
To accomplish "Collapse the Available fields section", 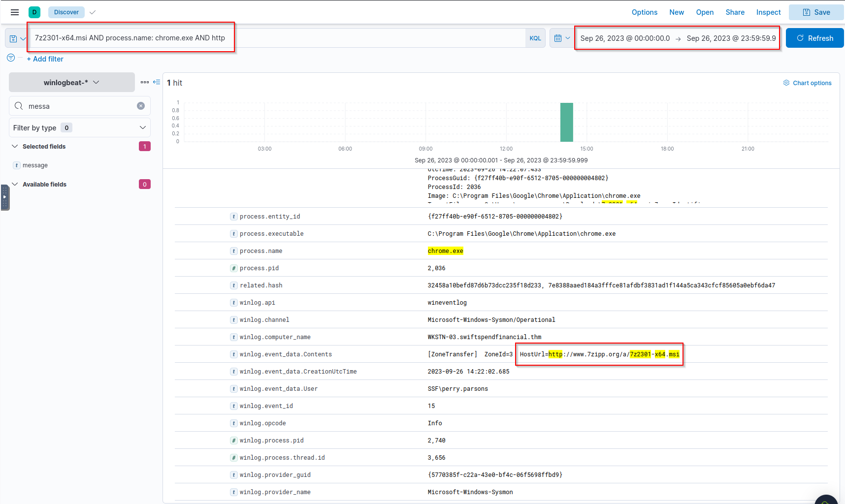I will [15, 184].
